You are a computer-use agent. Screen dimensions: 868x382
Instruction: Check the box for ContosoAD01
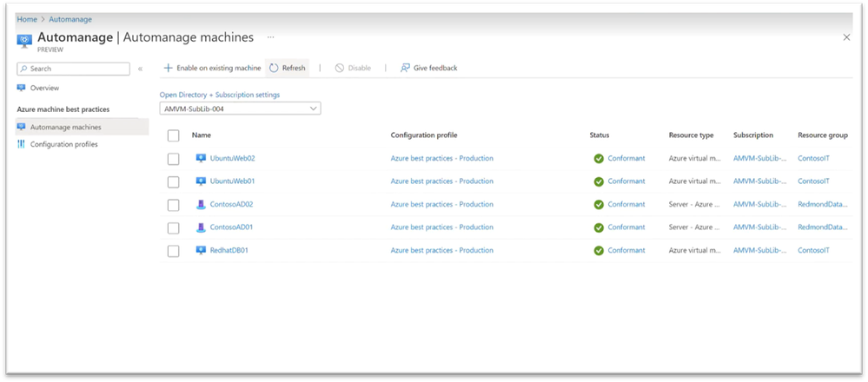pos(173,227)
